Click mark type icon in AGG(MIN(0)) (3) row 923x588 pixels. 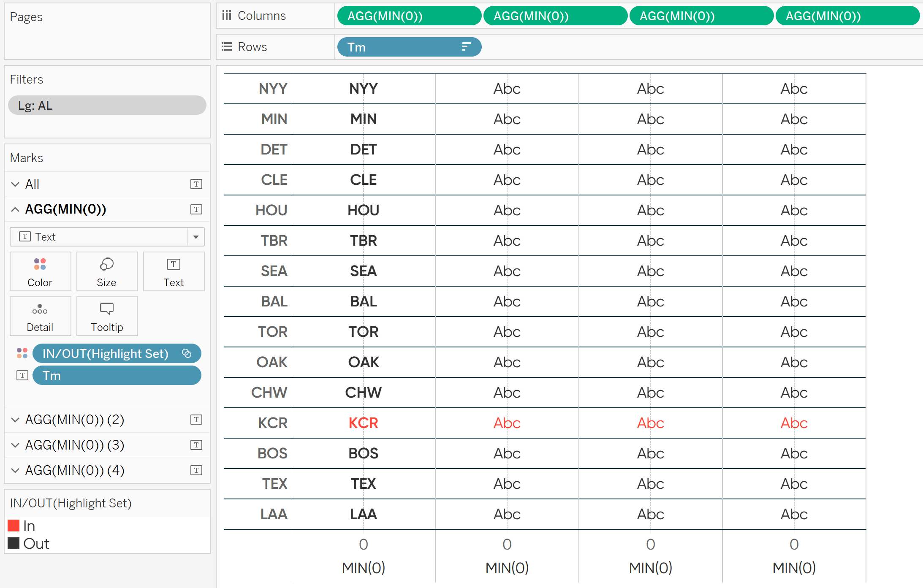tap(196, 445)
